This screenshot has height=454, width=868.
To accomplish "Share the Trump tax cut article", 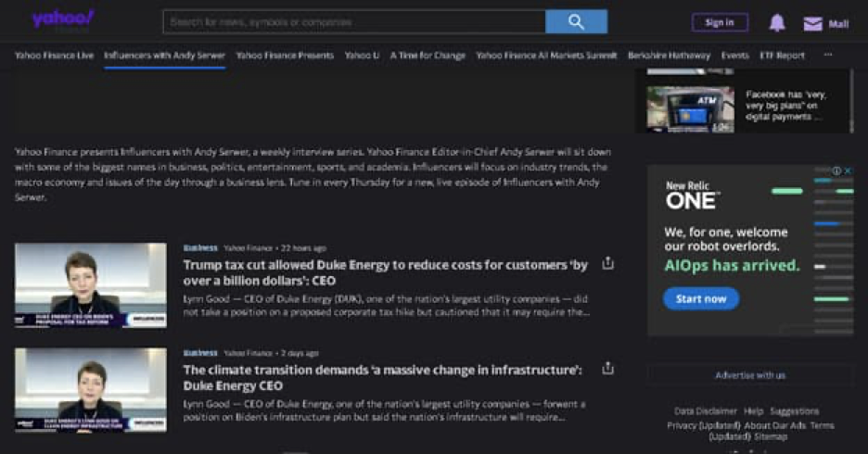I will coord(607,263).
